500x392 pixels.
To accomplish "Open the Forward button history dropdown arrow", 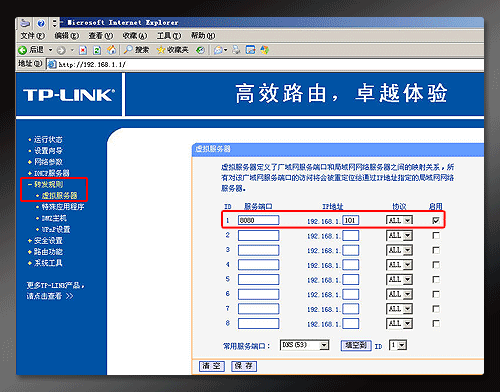I will coord(72,50).
